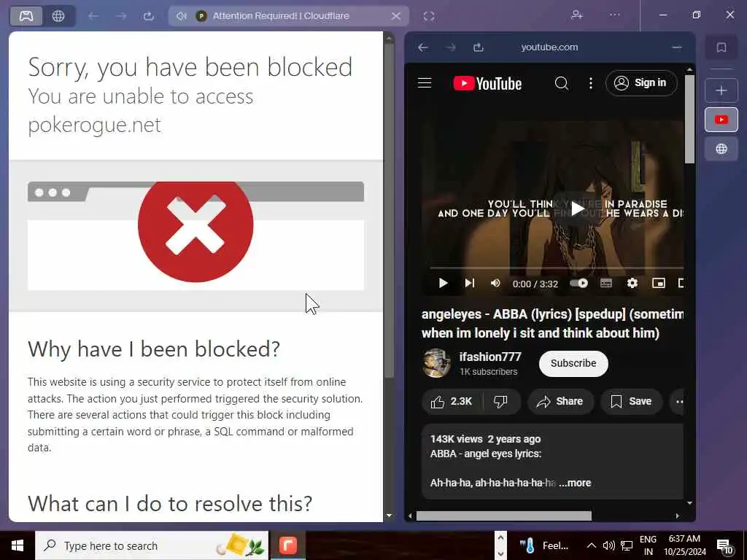Click the Sign in button
Viewport: 747px width, 560px height.
coord(641,83)
